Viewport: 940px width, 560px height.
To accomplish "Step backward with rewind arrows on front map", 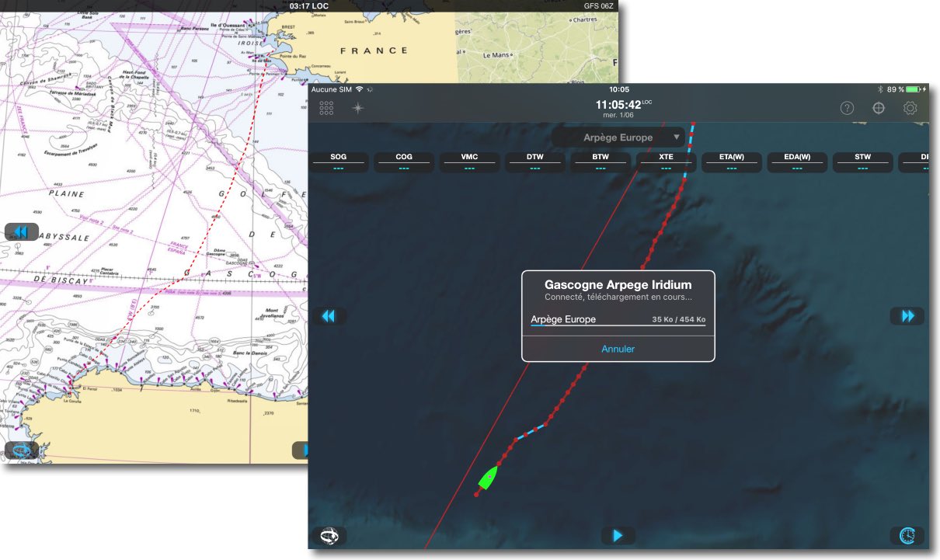I will (x=329, y=316).
